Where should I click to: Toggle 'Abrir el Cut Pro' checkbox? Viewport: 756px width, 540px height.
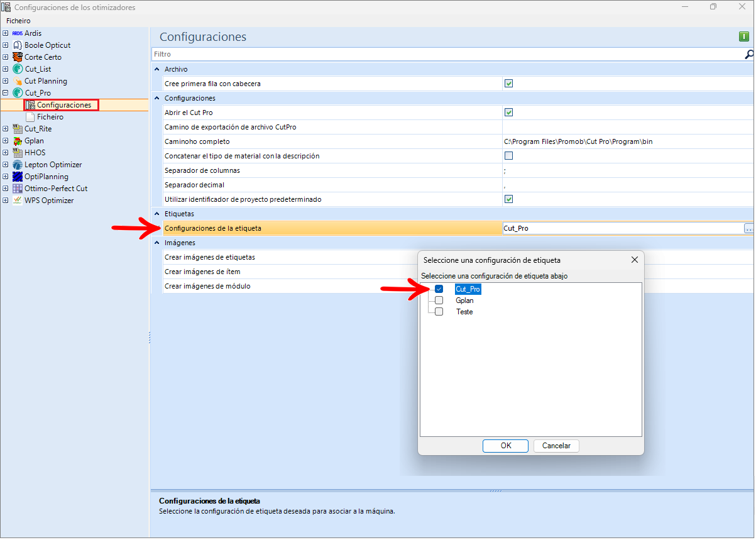point(509,113)
